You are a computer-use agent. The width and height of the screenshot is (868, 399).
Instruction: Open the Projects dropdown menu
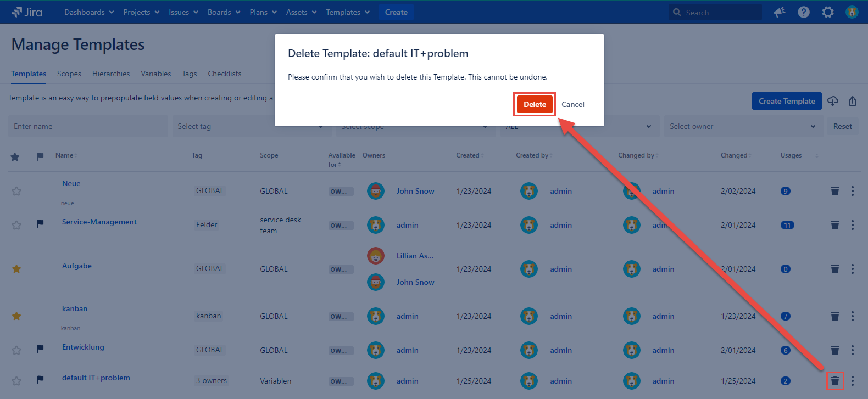pos(141,12)
